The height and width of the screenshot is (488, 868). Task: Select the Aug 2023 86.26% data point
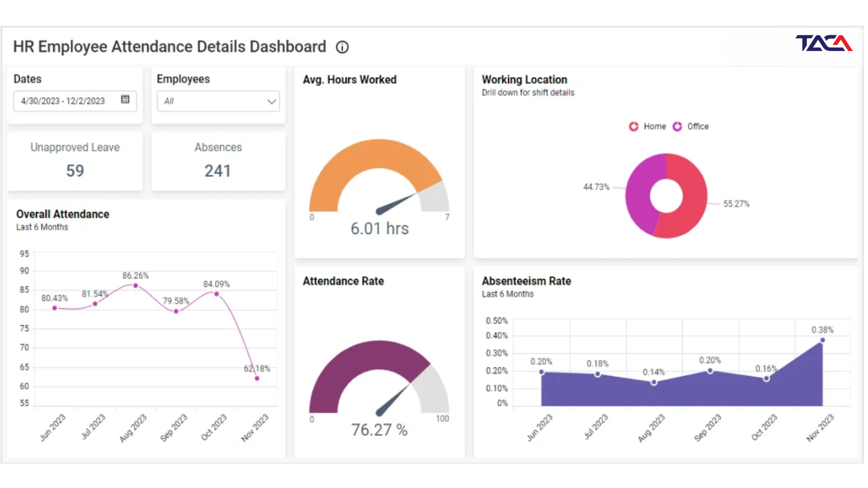(x=136, y=286)
